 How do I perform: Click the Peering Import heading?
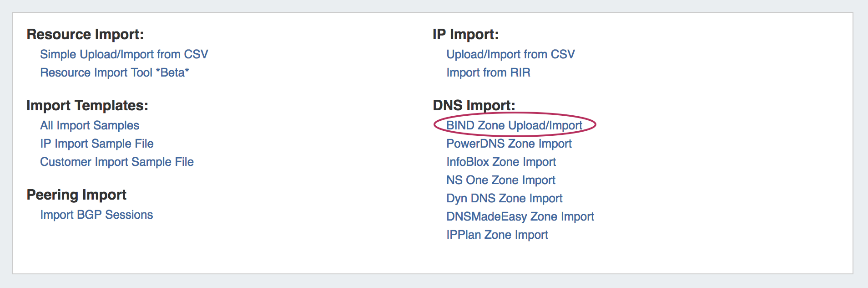pos(76,195)
